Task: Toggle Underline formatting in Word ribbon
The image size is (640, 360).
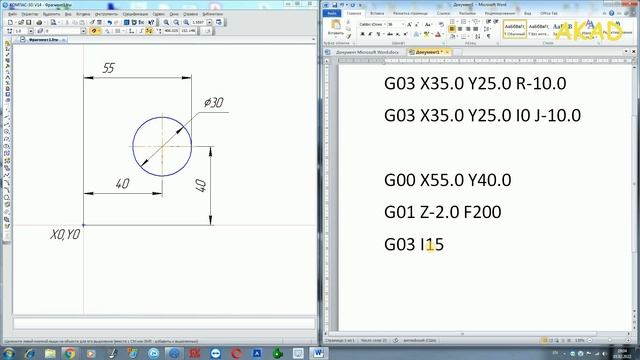Action: [x=378, y=34]
